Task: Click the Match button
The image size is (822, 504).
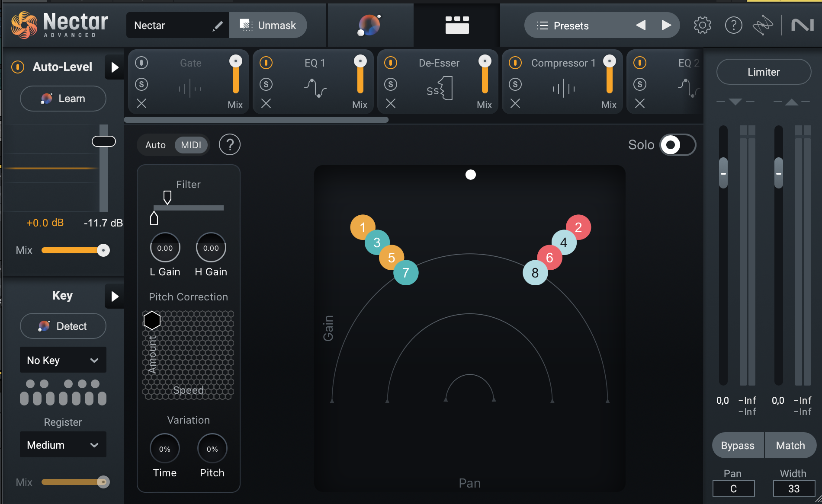Action: (790, 446)
